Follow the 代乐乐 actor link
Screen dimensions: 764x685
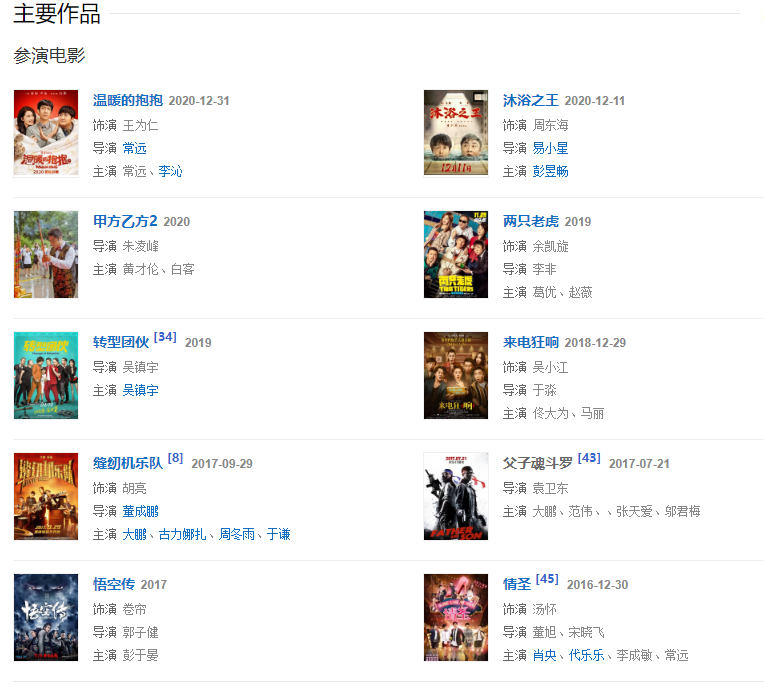[586, 655]
